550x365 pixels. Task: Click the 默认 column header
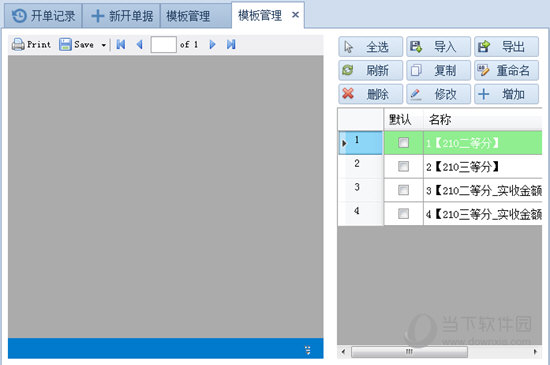pos(403,120)
